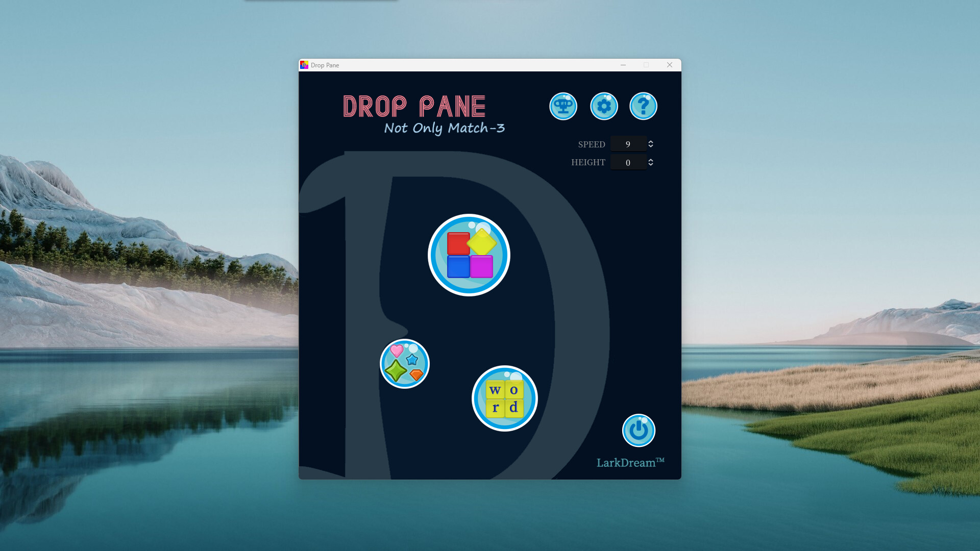Start the word drop game mode
The height and width of the screenshot is (551, 980).
coord(504,398)
